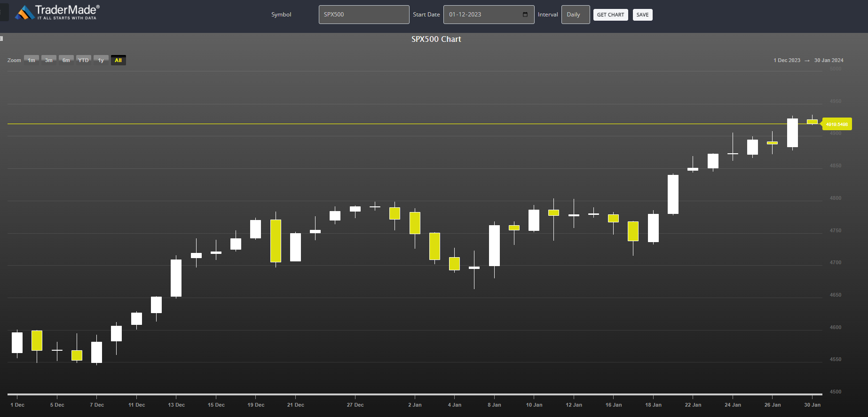The image size is (868, 417).
Task: Select the tall white candle above 13 Dec
Action: pos(176,278)
